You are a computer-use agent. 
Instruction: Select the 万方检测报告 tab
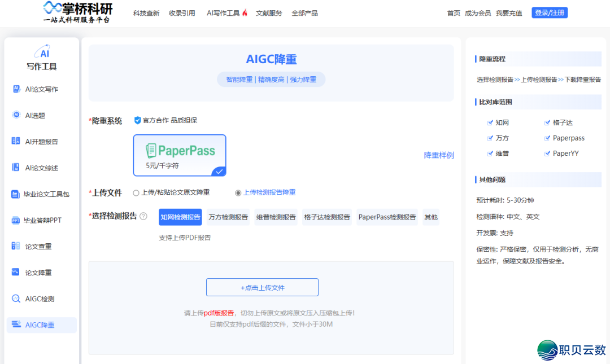pyautogui.click(x=228, y=217)
